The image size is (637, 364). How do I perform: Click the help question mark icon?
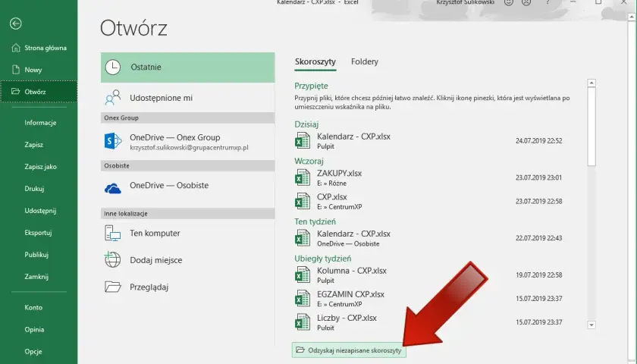pyautogui.click(x=548, y=2)
